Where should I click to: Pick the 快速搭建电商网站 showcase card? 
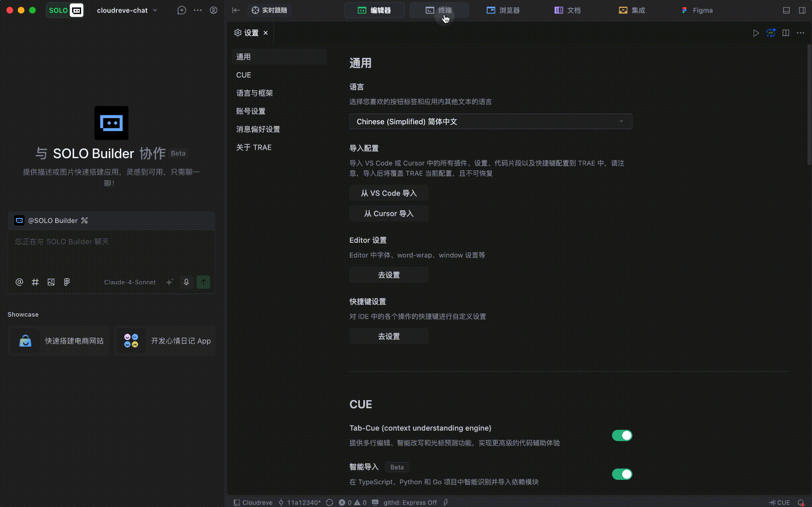coord(59,341)
